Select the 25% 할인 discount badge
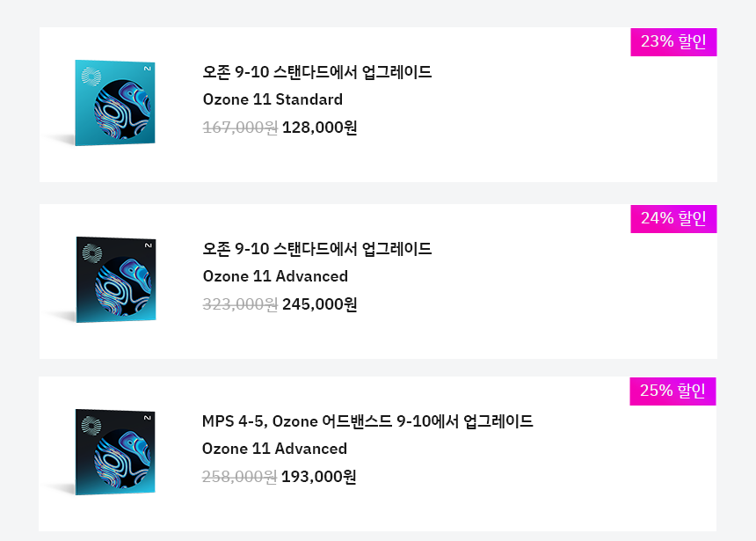Viewport: 756px width, 541px height. pyautogui.click(x=672, y=391)
